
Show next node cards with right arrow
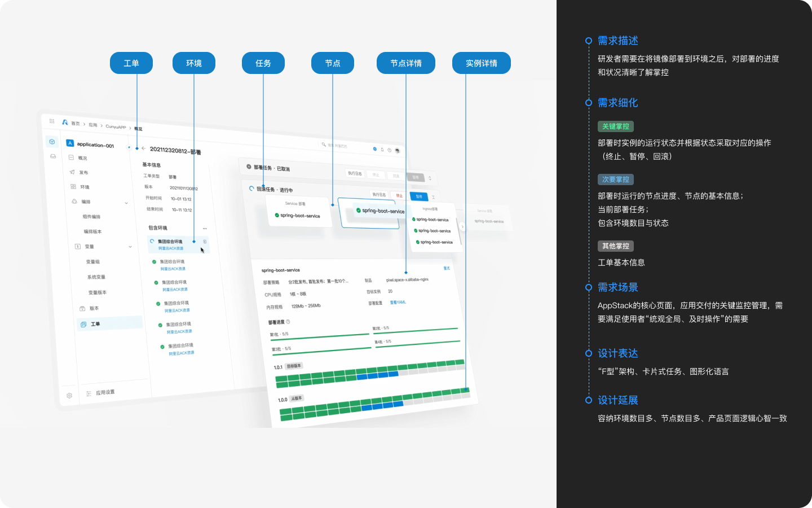463,227
